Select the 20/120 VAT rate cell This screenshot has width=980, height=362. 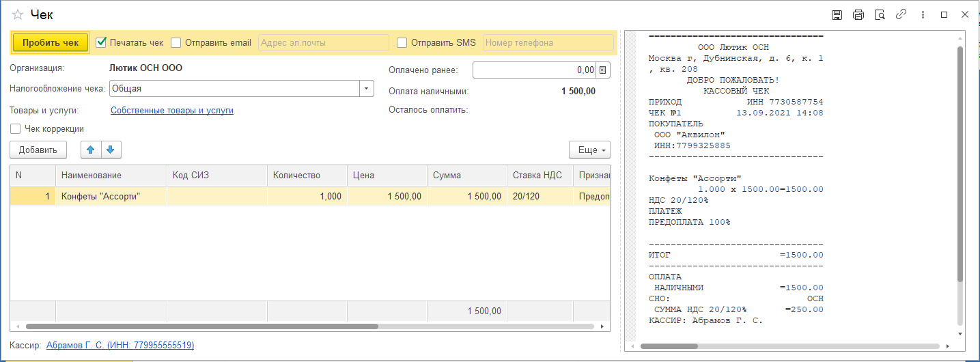pos(540,196)
